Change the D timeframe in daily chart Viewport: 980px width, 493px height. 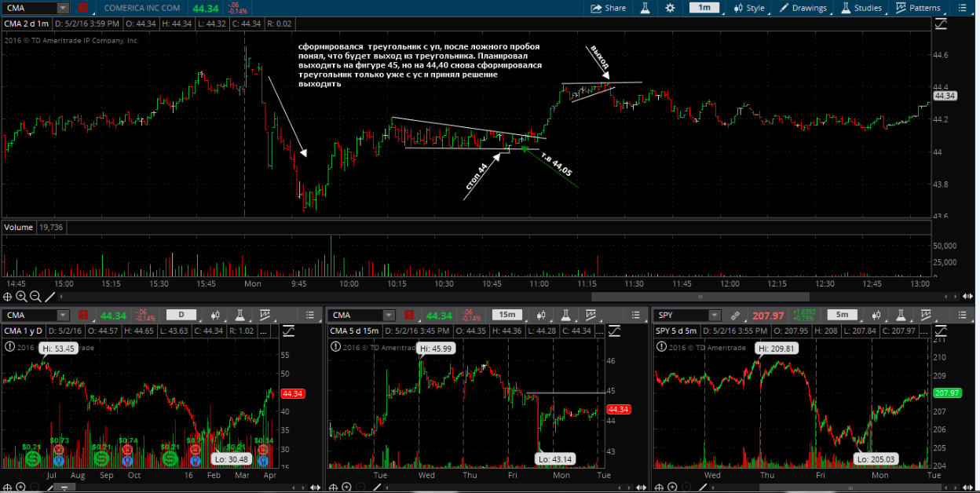pos(181,315)
